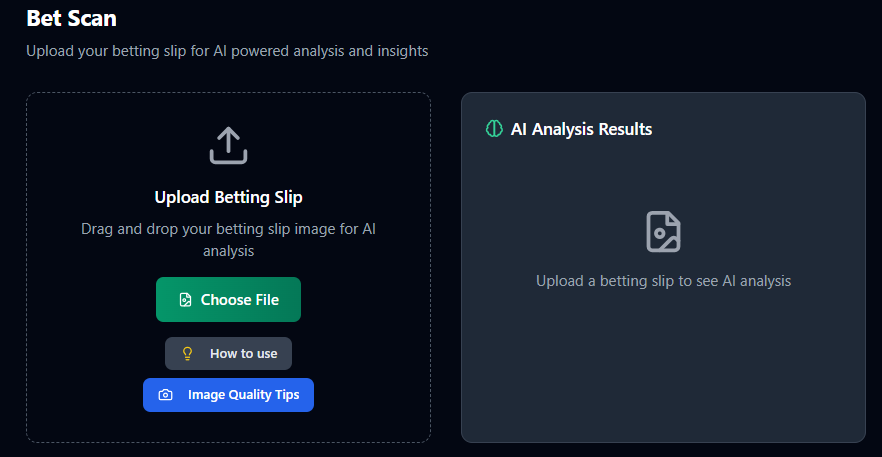Click the AI Analysis Results heading
Viewport: 882px width, 457px height.
click(x=581, y=129)
